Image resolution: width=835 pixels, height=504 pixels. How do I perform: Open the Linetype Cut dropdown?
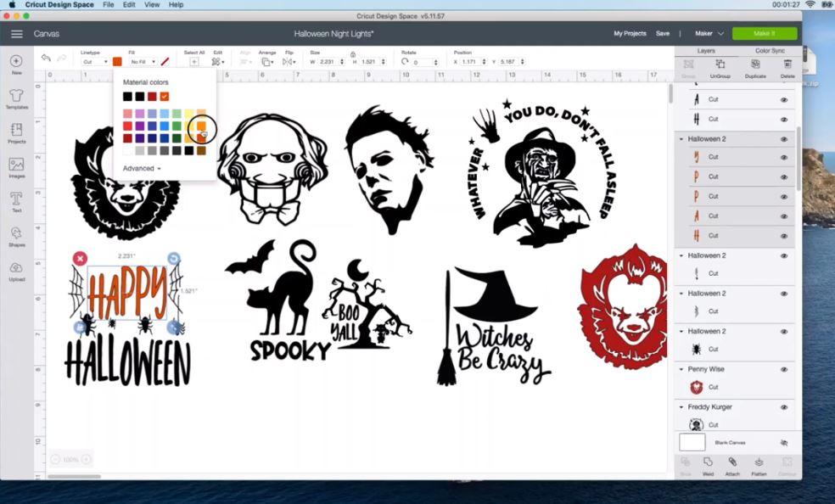[x=95, y=62]
